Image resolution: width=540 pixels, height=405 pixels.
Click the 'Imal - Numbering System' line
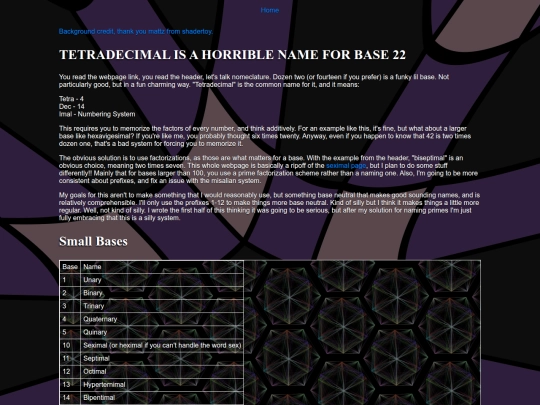(x=97, y=114)
